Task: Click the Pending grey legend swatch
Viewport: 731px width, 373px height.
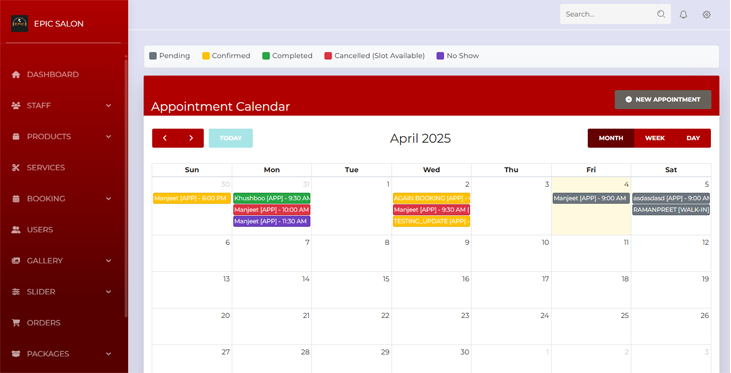Action: pos(153,56)
